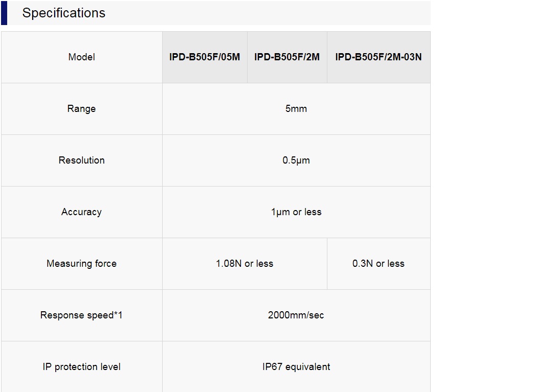Screen dimensions: 552x392
Task: Select the IP67 equivalent value
Action: point(296,367)
